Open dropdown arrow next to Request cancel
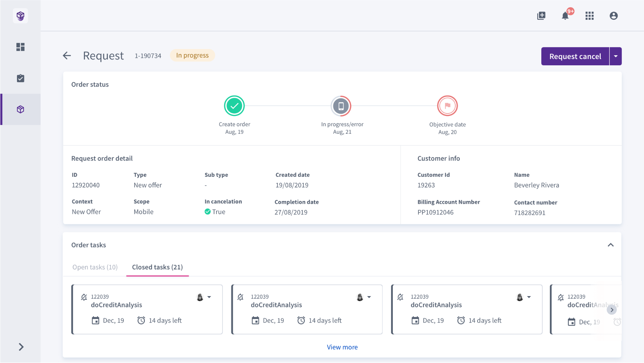 pyautogui.click(x=616, y=56)
